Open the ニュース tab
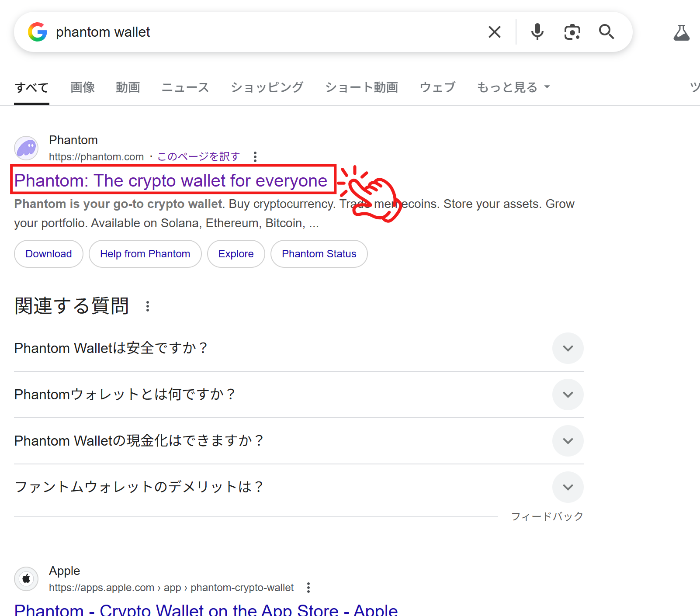This screenshot has height=616, width=700. point(185,87)
